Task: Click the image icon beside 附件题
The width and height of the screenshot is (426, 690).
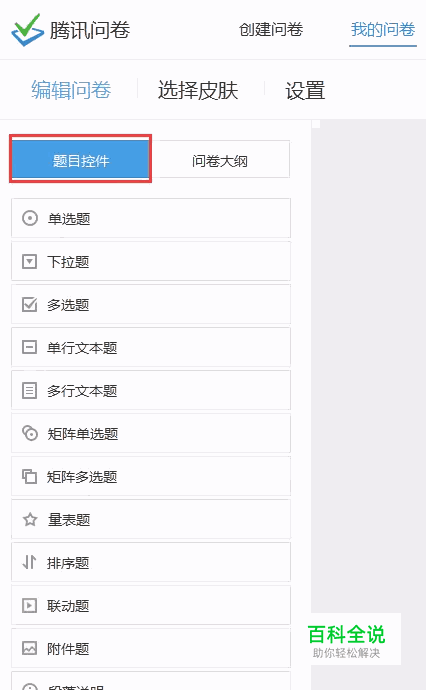Action: click(x=29, y=648)
